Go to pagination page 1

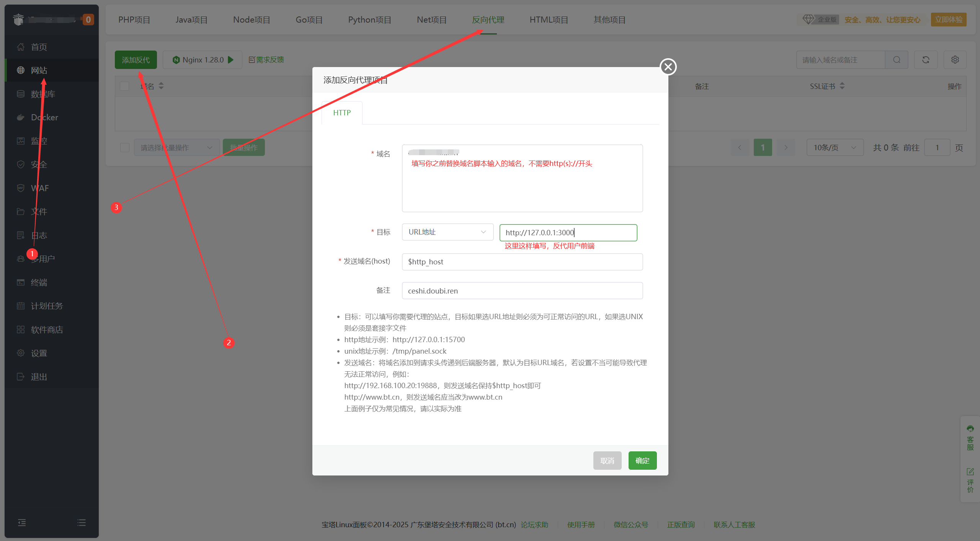coord(763,148)
